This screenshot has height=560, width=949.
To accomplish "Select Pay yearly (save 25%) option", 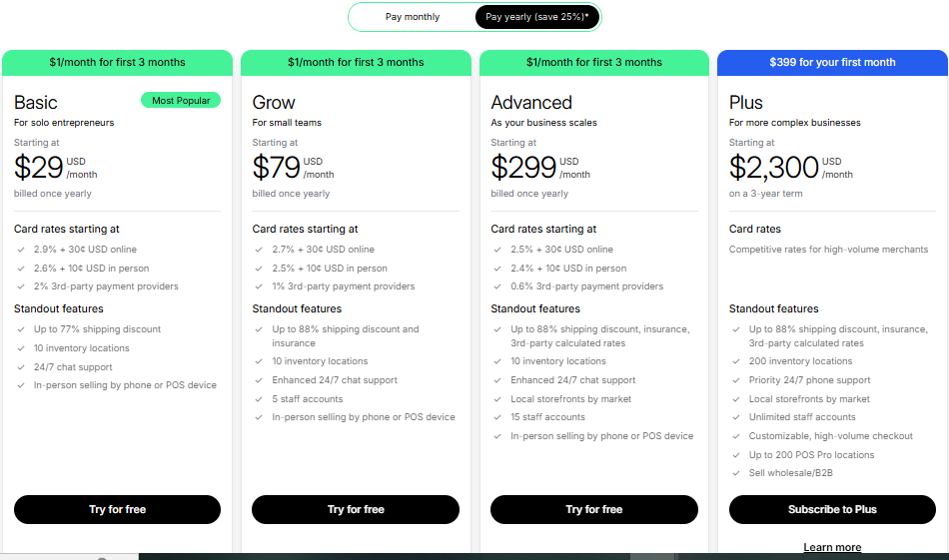I will point(536,17).
